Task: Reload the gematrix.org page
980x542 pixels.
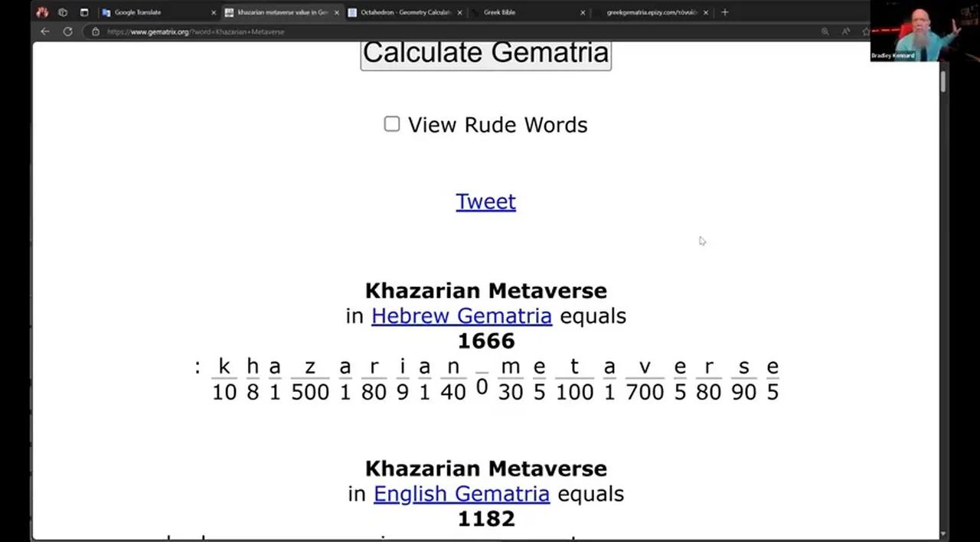Action: click(x=67, y=31)
